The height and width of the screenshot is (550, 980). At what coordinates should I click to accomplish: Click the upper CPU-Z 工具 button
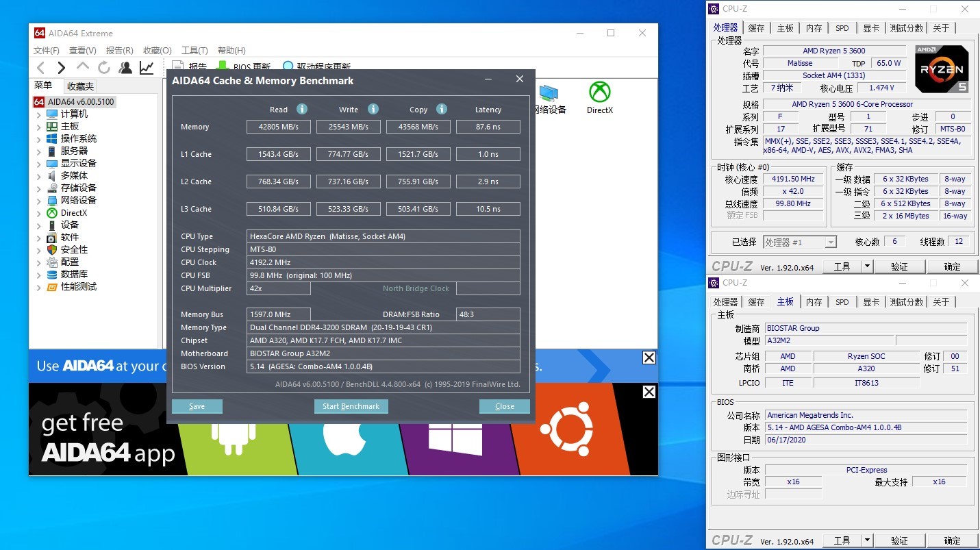[842, 266]
